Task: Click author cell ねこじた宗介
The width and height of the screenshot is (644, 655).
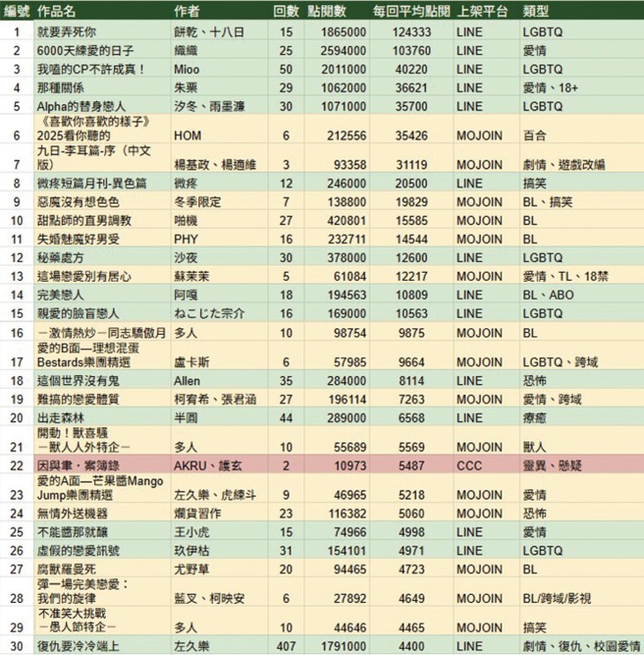Action: point(209,314)
